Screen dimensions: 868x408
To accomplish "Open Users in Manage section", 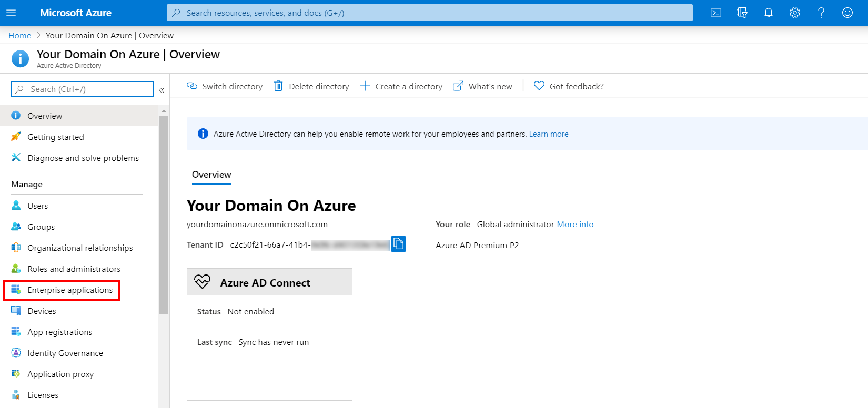I will pos(37,206).
